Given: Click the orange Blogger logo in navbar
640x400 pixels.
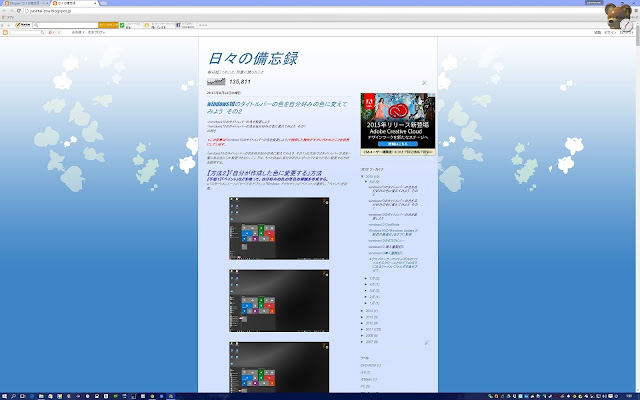Looking at the screenshot, I should (x=5, y=32).
